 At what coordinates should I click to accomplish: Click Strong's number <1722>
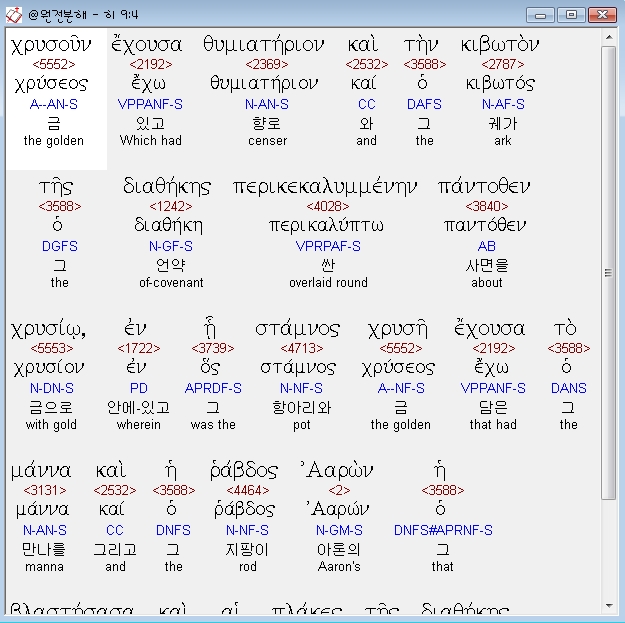click(139, 348)
